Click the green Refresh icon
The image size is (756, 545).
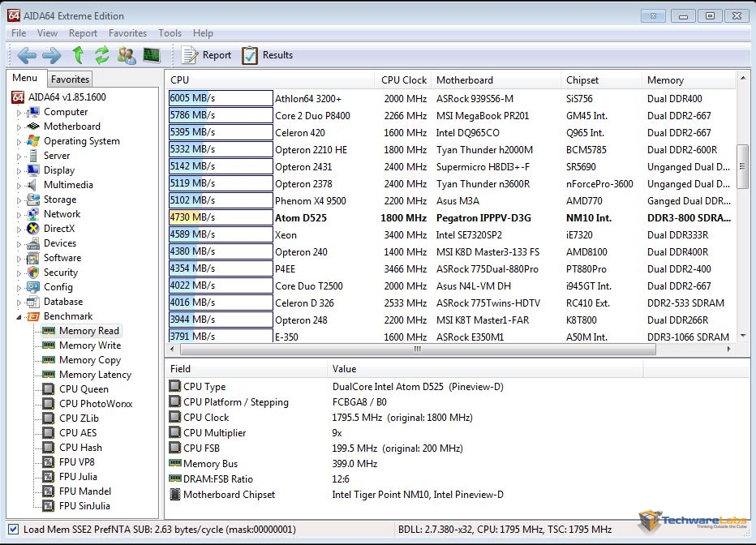click(101, 55)
